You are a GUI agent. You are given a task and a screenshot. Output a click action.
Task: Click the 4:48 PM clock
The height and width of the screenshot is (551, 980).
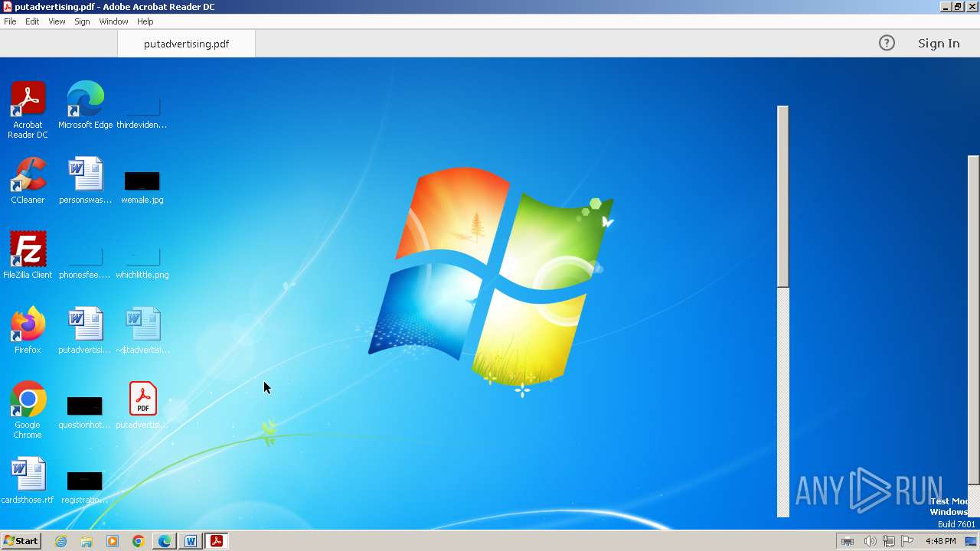(940, 541)
